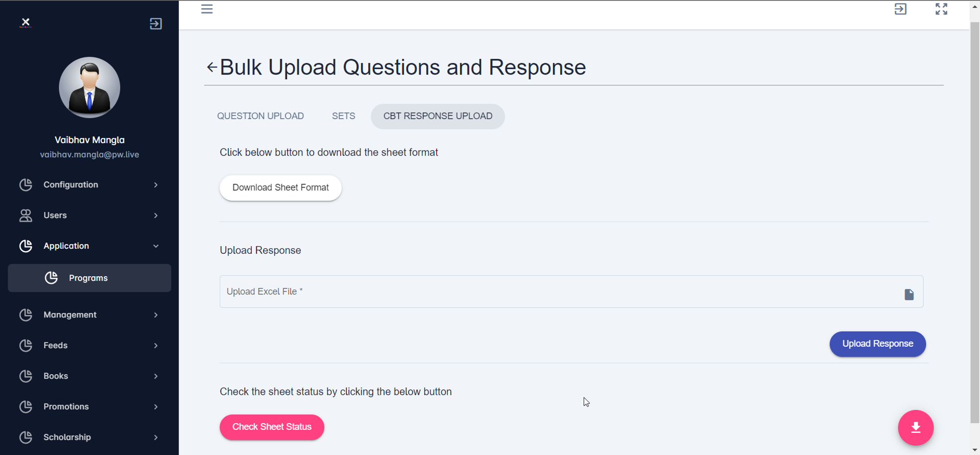Click the user avatar picture
Image resolution: width=980 pixels, height=455 pixels.
pyautogui.click(x=90, y=88)
